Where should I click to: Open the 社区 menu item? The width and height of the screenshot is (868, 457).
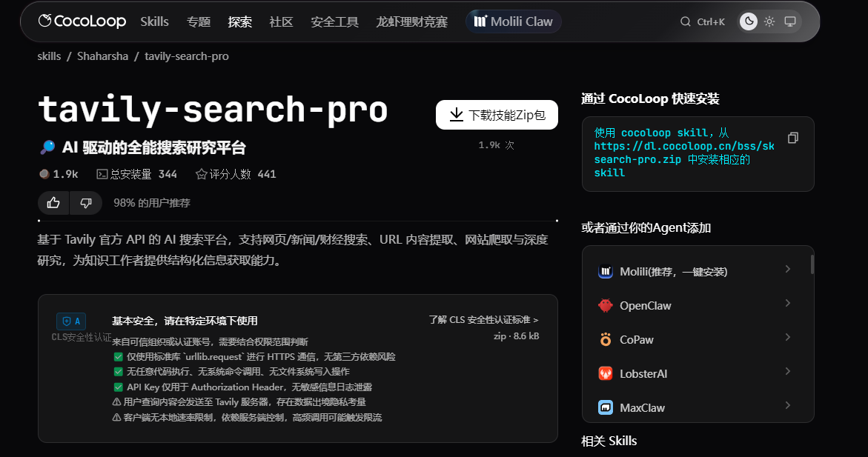coord(281,21)
